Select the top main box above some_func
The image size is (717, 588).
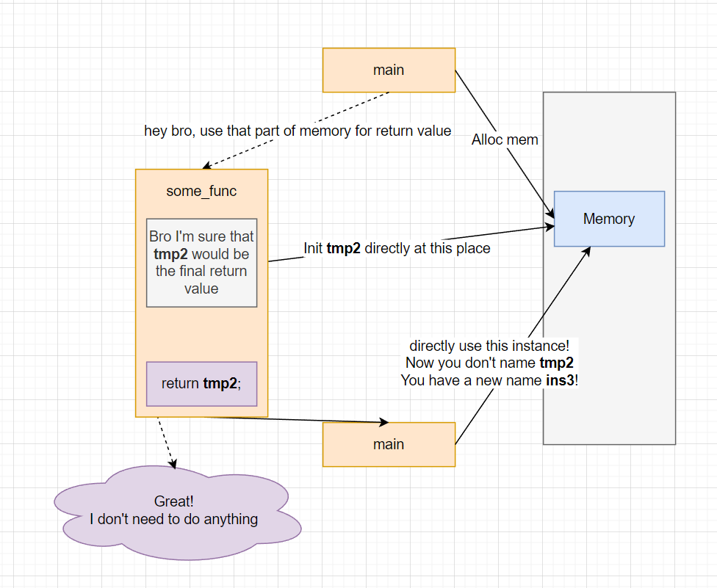point(389,70)
